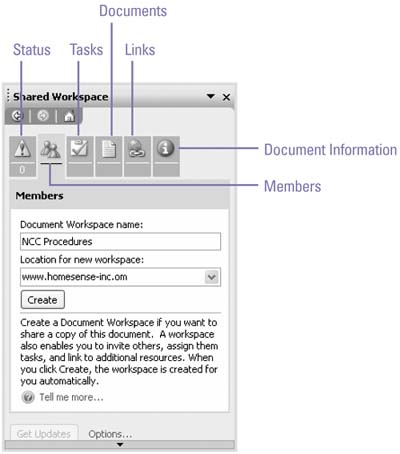Select the Members tab icon
400x454 pixels.
(x=51, y=150)
